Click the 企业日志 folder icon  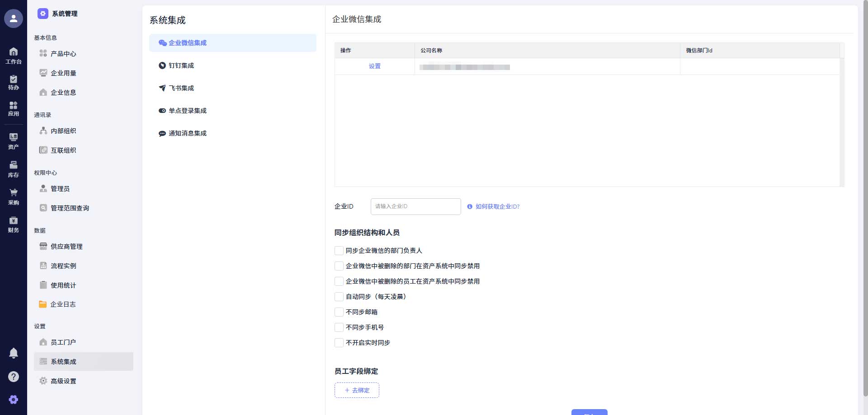pyautogui.click(x=43, y=304)
